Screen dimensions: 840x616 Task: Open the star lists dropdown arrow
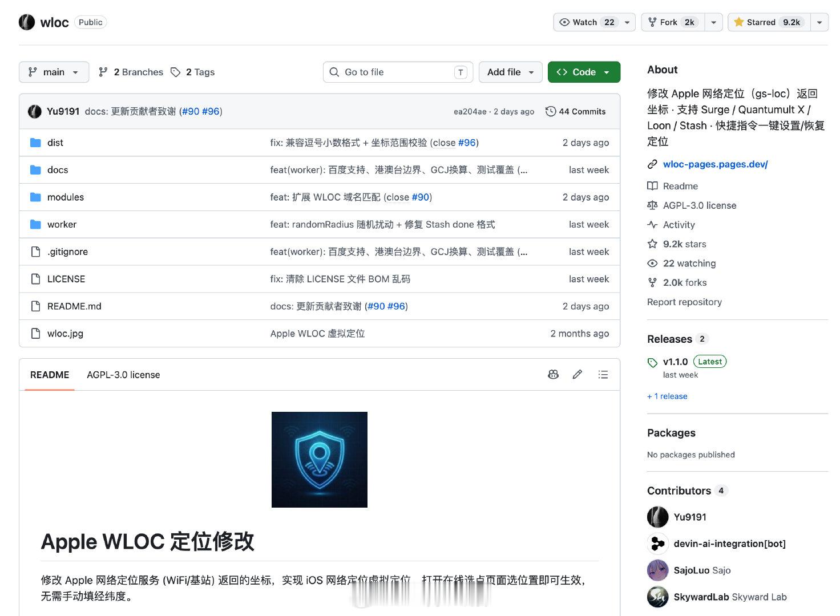coord(819,22)
